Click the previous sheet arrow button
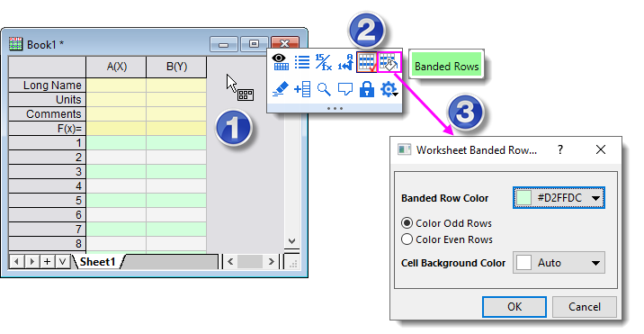644x334 pixels. click(x=16, y=262)
